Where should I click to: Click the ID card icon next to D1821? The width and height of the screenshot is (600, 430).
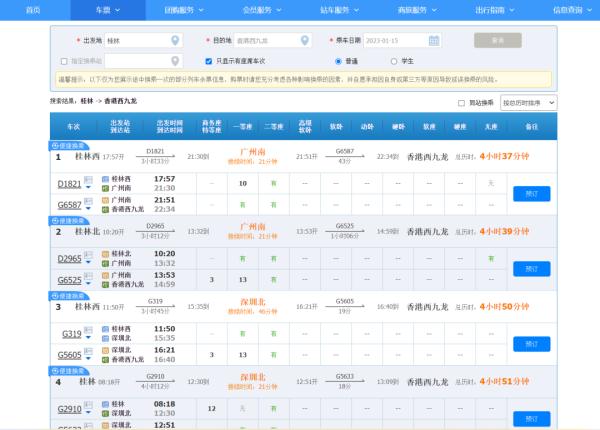click(x=88, y=180)
